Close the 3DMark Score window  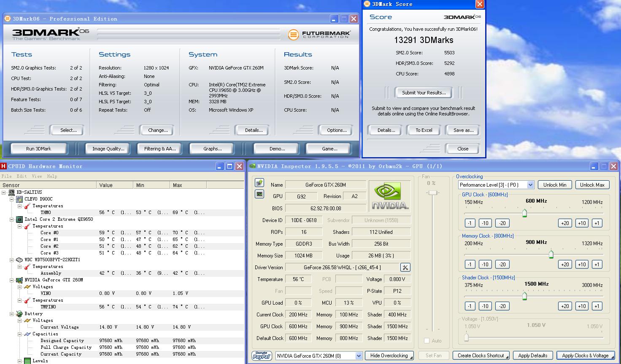(x=480, y=4)
